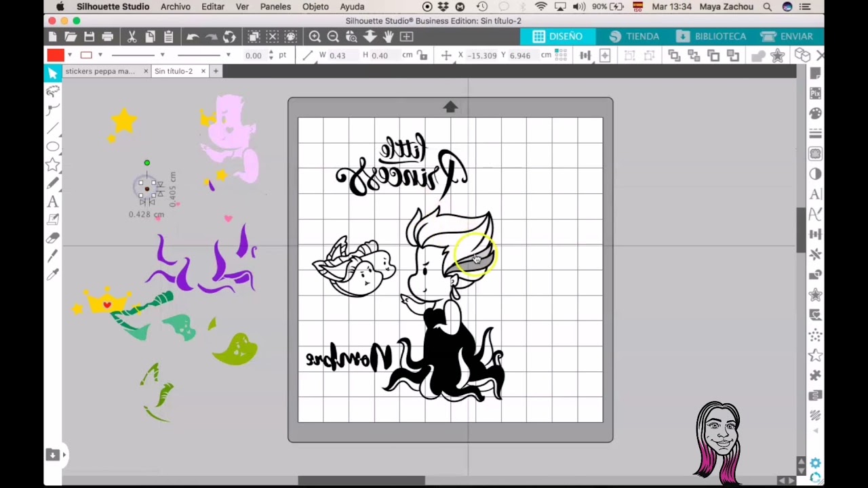Open the Objeto menu
This screenshot has height=488, width=868.
coord(315,7)
